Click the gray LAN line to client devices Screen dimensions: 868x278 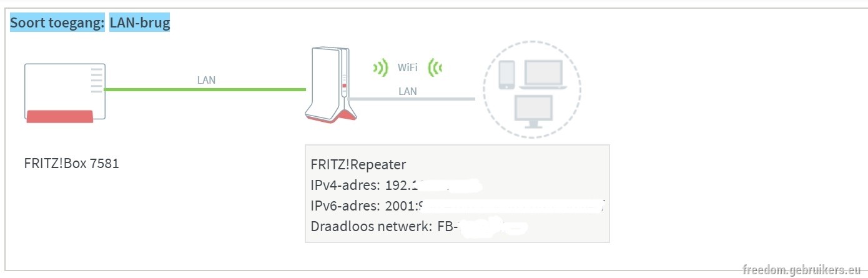[x=413, y=99]
